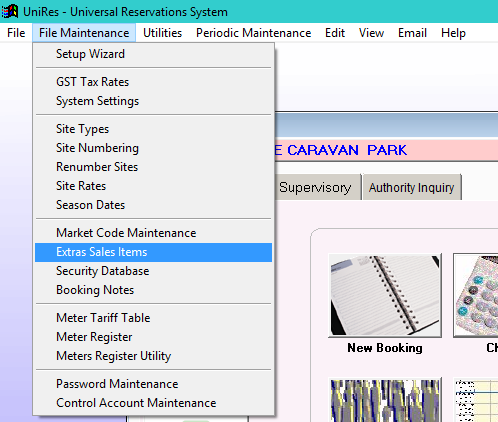Click the UniRes application icon in title bar
This screenshot has width=498, height=422.
[x=10, y=11]
